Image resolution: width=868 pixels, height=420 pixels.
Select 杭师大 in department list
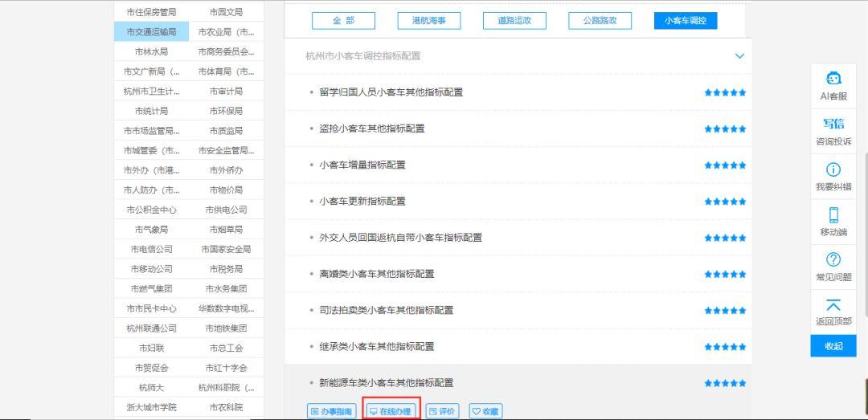(x=151, y=388)
